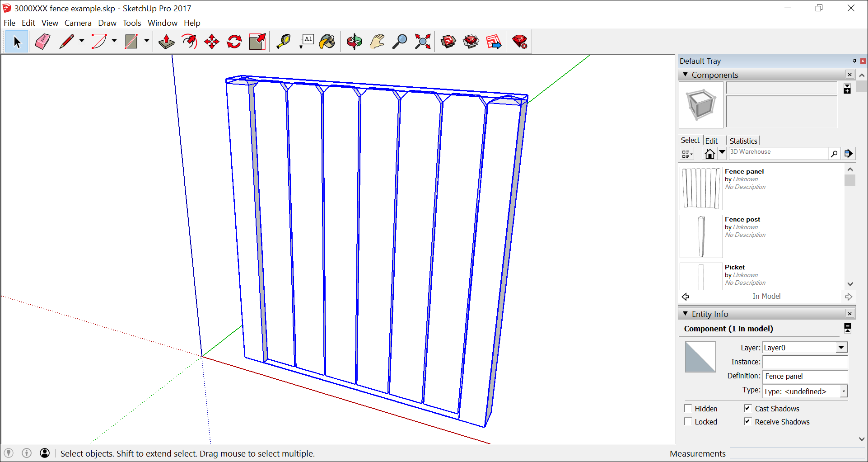Collapse the Entity Info panel
The height and width of the screenshot is (462, 868).
(686, 314)
